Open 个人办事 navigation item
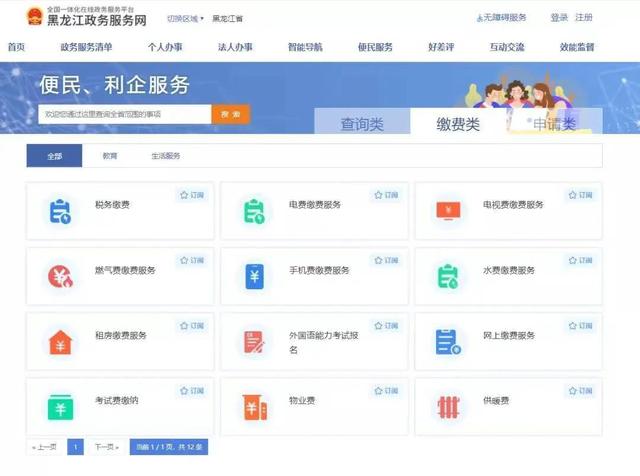 coord(165,47)
